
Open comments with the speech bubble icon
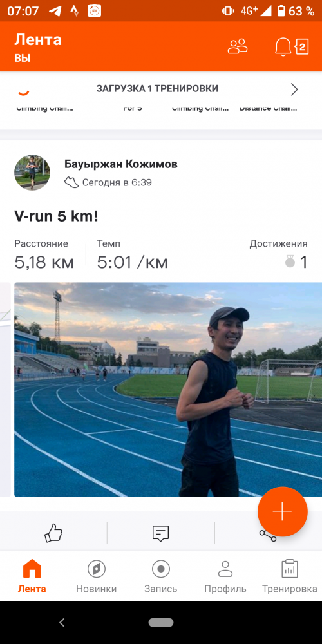click(160, 533)
